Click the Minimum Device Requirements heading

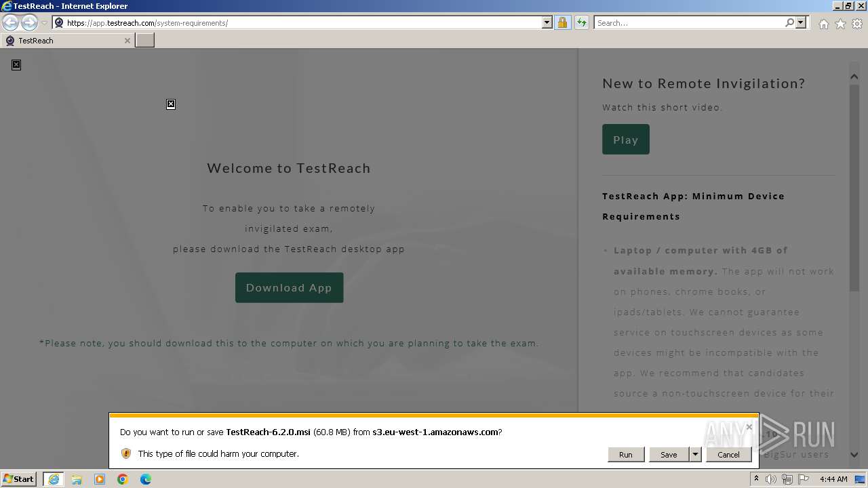(x=693, y=206)
